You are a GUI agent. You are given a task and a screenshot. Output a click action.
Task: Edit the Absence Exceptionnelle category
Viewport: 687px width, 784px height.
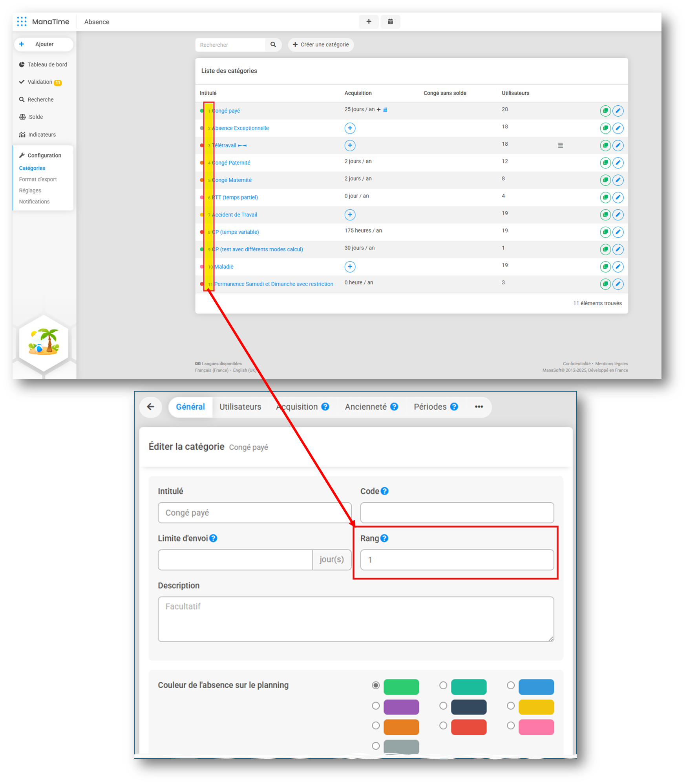pyautogui.click(x=618, y=128)
